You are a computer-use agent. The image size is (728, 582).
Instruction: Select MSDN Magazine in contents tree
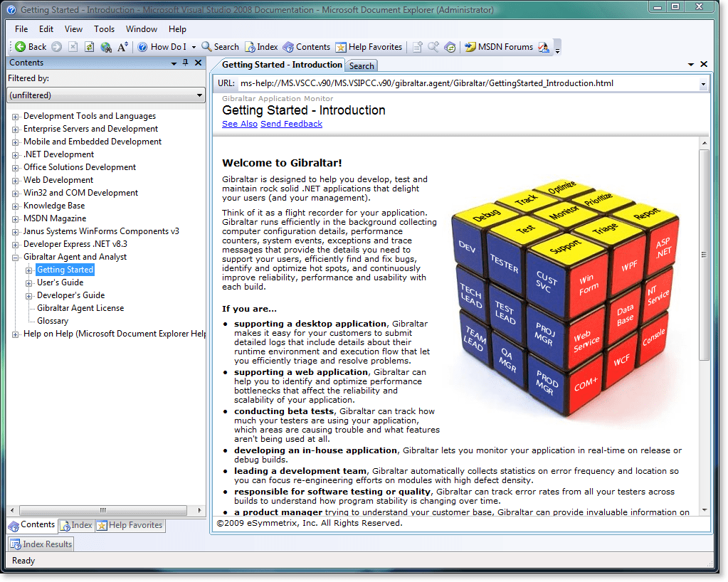[55, 218]
